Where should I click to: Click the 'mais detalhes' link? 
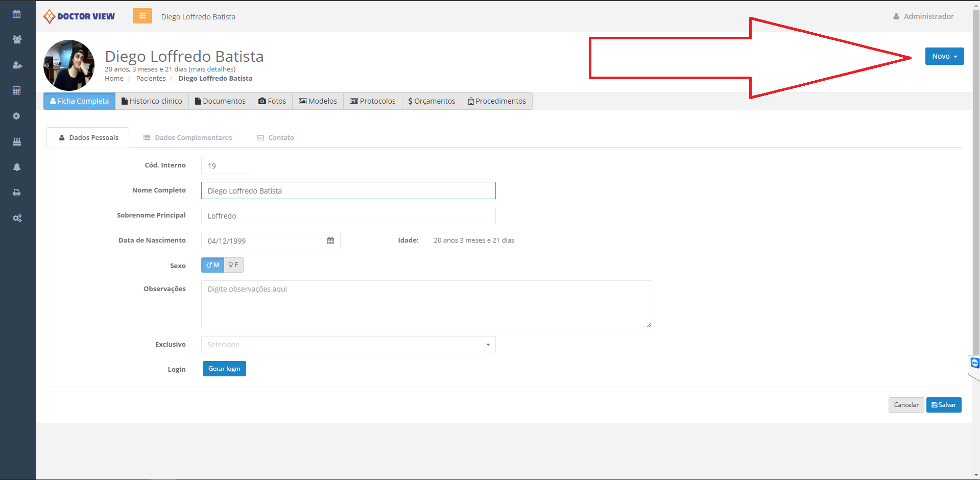coord(212,69)
